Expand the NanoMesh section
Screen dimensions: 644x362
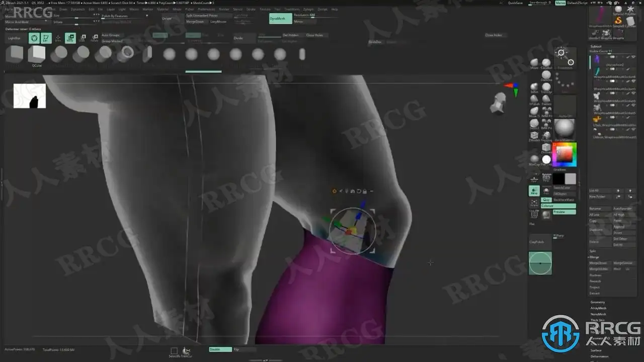click(x=598, y=314)
